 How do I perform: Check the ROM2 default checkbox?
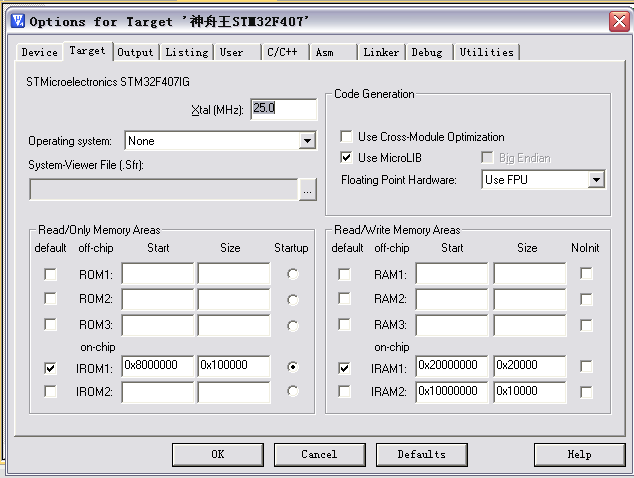pyautogui.click(x=50, y=299)
